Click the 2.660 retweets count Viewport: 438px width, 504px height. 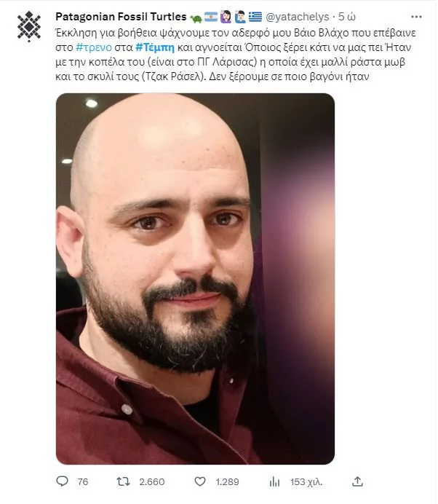[x=152, y=482]
